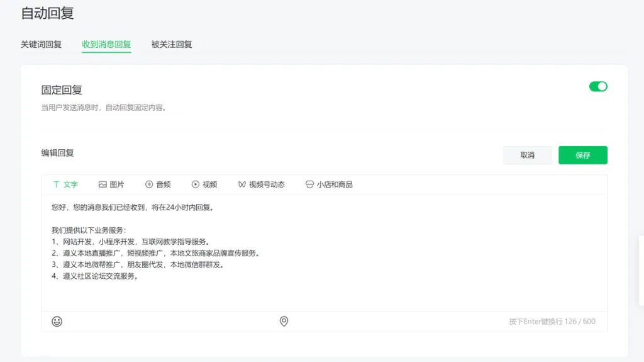Click the 取消 cancel button
The width and height of the screenshot is (644, 362).
click(x=528, y=155)
